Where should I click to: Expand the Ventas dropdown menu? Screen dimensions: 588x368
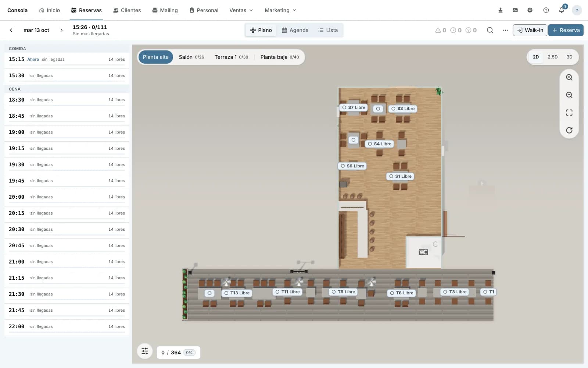pyautogui.click(x=241, y=10)
